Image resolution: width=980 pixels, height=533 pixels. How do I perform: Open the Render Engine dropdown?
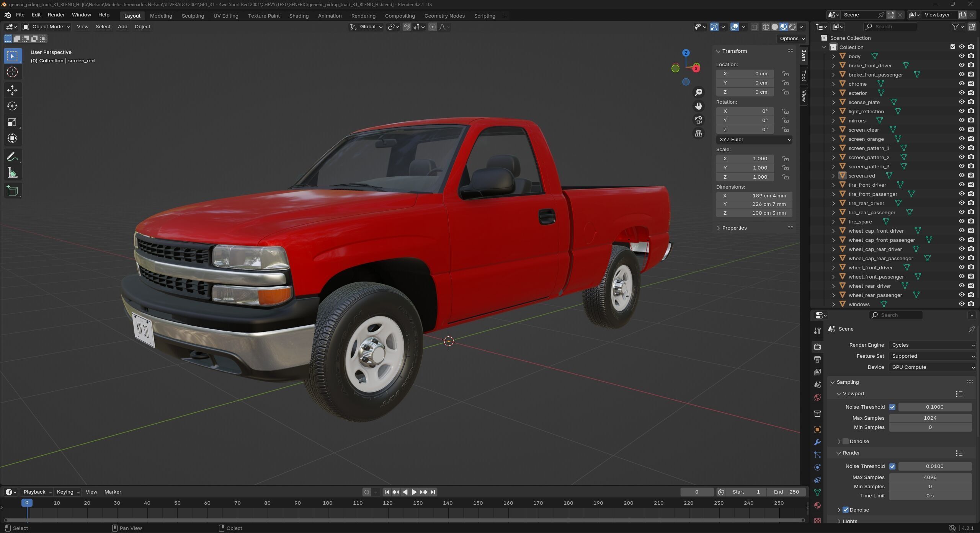pos(932,345)
